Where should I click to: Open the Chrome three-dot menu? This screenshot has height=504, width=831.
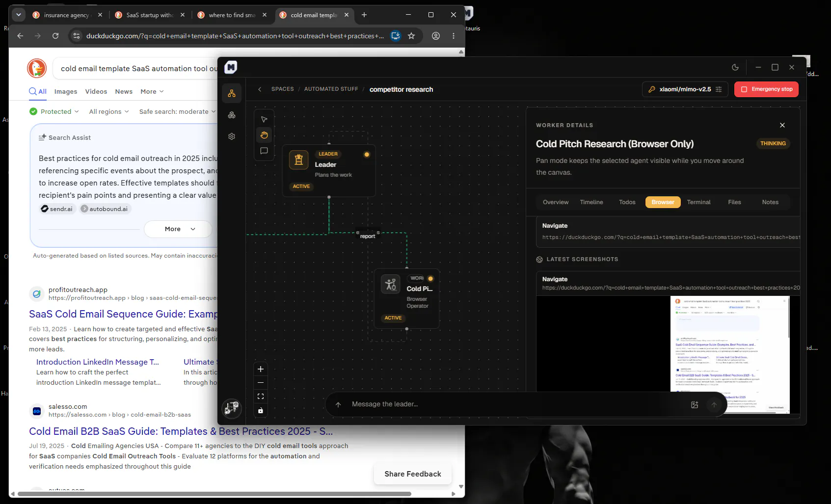(x=454, y=36)
